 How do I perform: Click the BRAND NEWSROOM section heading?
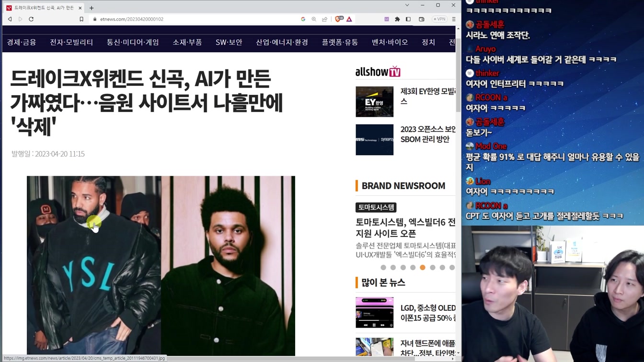coord(403,186)
